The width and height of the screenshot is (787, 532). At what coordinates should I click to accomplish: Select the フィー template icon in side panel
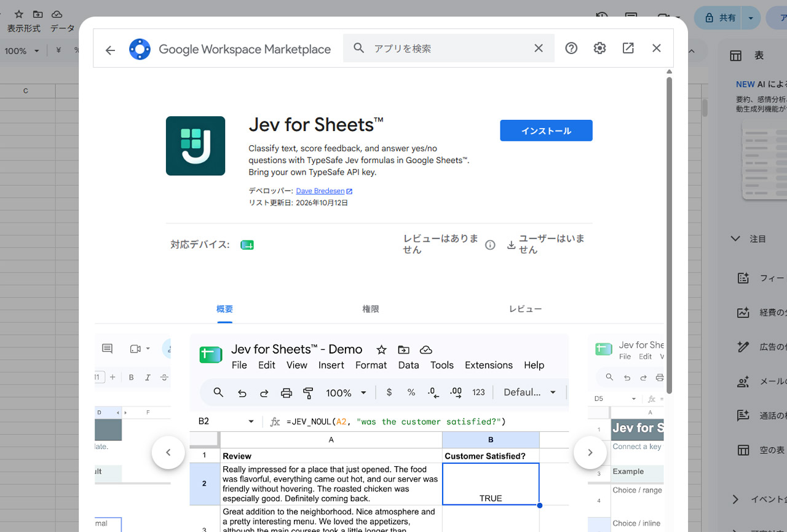pos(743,278)
